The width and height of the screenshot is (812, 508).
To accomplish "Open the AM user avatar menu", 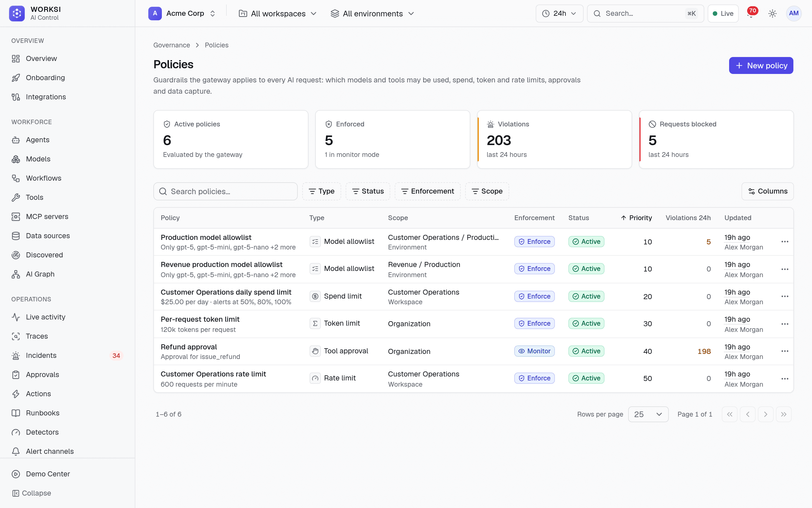I will (x=794, y=14).
